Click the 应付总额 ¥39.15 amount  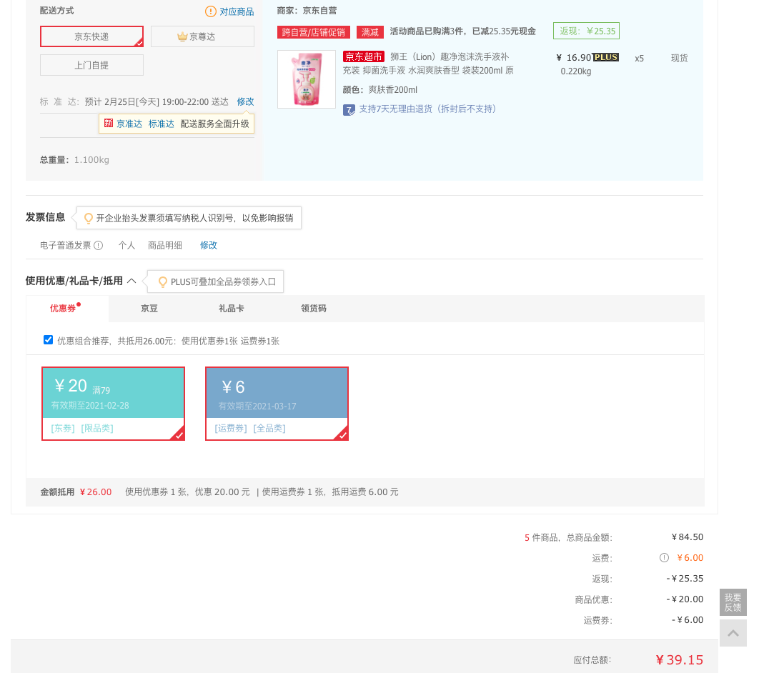[679, 660]
